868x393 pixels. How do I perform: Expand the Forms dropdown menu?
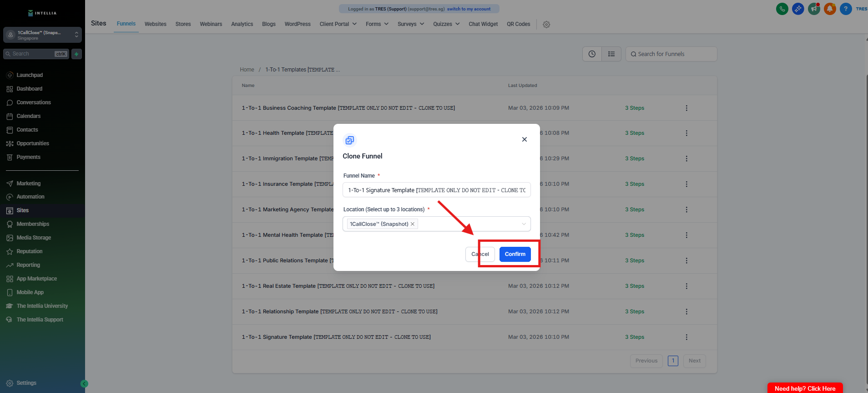tap(377, 24)
